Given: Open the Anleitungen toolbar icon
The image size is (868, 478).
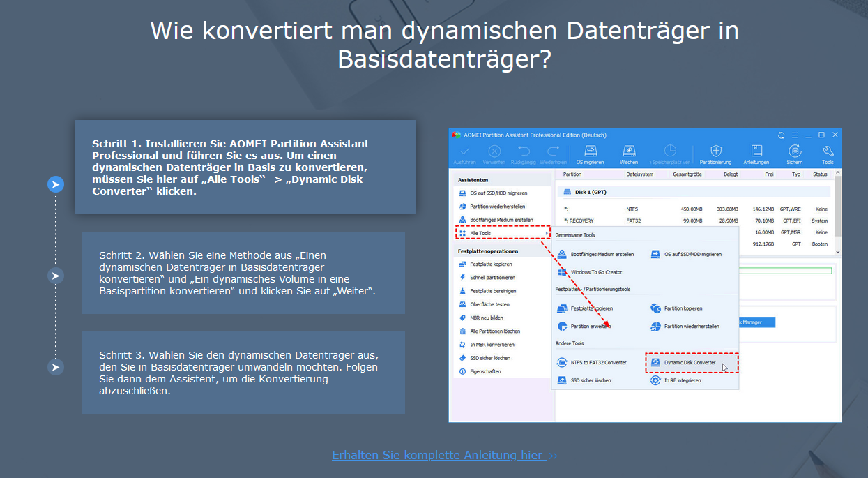Looking at the screenshot, I should pos(756,154).
